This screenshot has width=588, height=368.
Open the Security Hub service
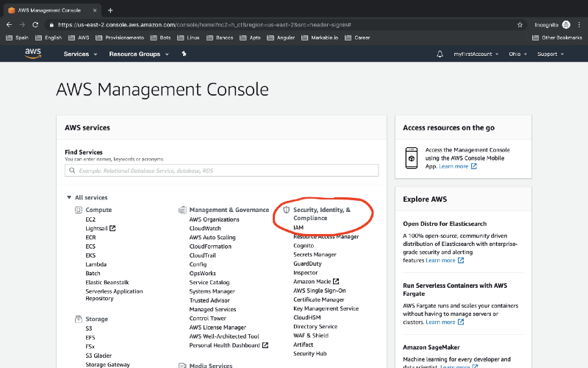point(309,354)
